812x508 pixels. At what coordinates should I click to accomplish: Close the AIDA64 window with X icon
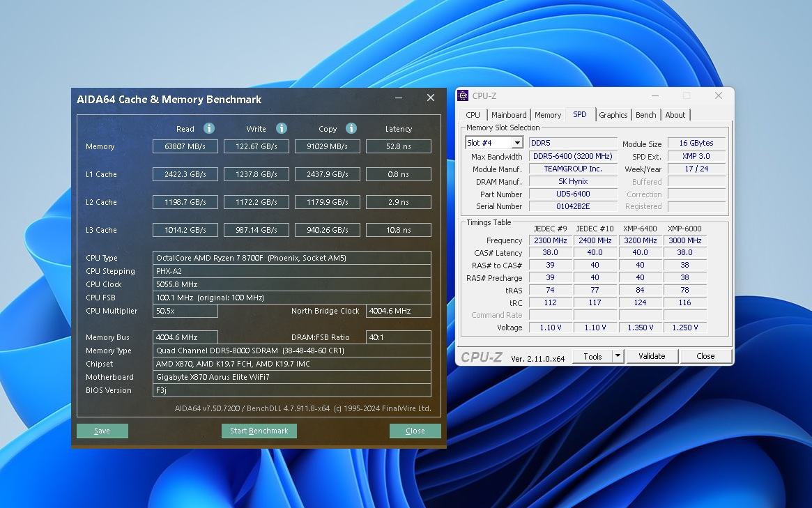pos(430,98)
